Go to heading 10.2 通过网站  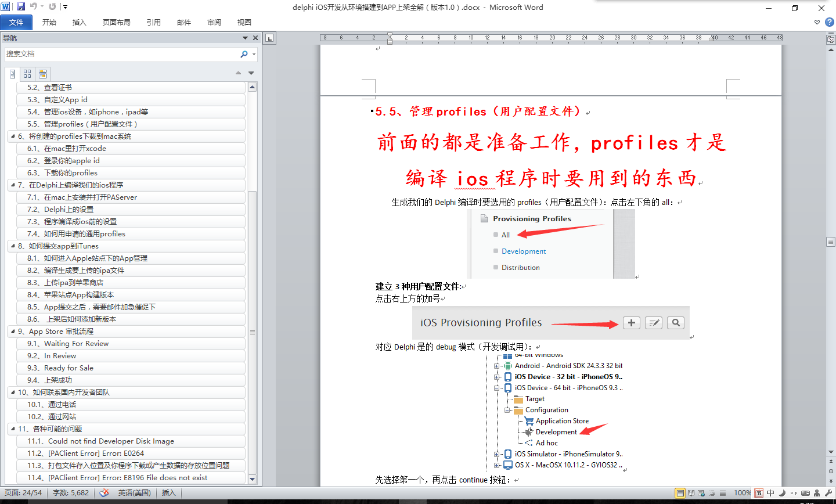(x=131, y=417)
